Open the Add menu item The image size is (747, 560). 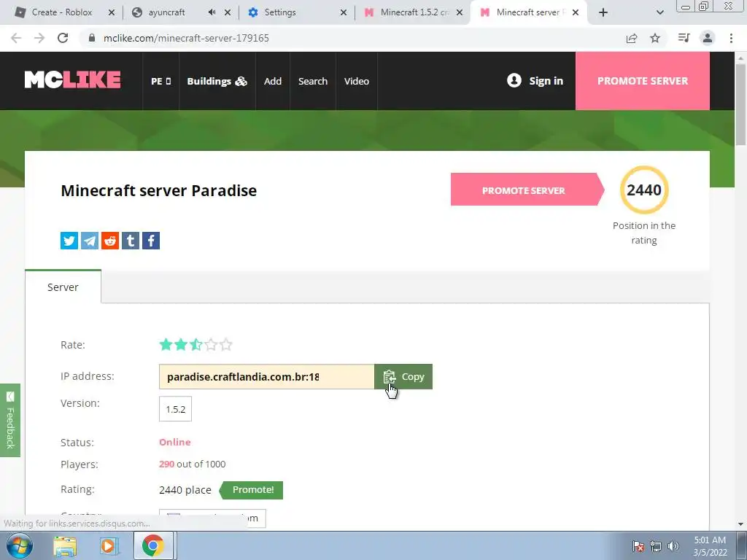[273, 81]
